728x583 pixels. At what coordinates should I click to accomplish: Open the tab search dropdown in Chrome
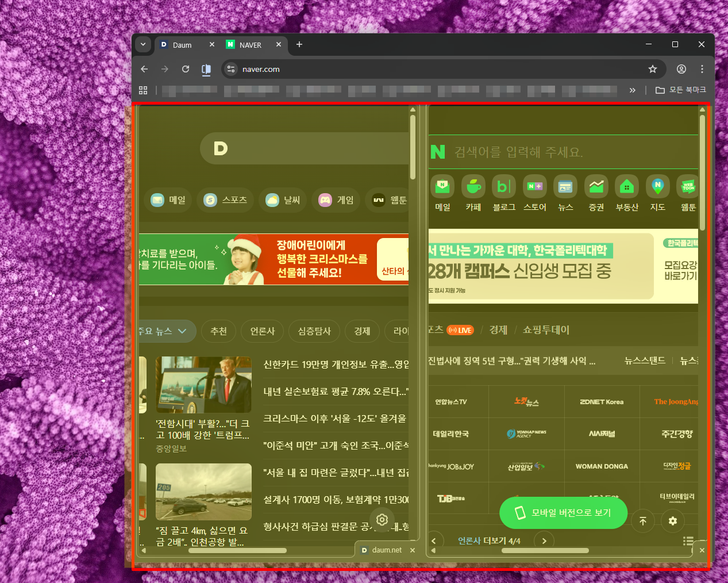coord(143,44)
